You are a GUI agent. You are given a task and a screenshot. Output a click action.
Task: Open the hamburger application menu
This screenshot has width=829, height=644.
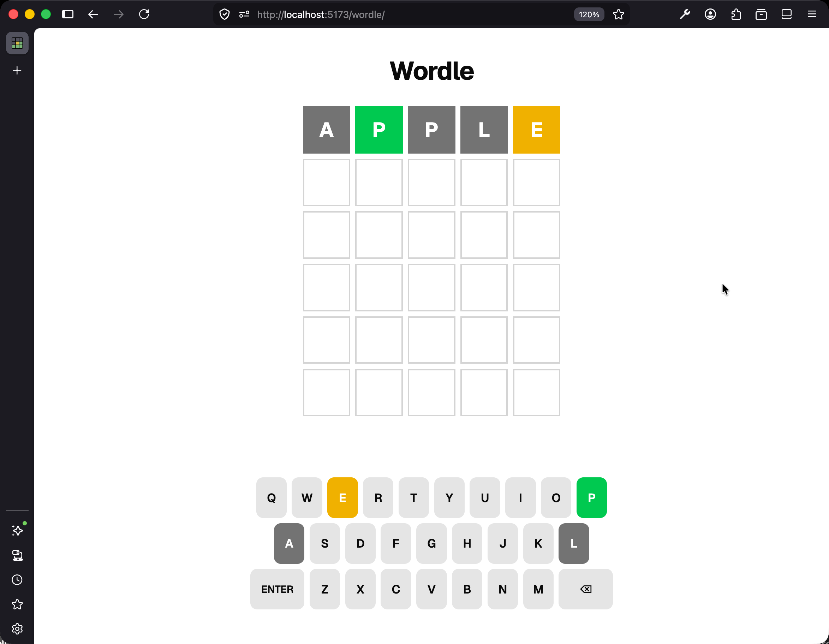tap(812, 14)
